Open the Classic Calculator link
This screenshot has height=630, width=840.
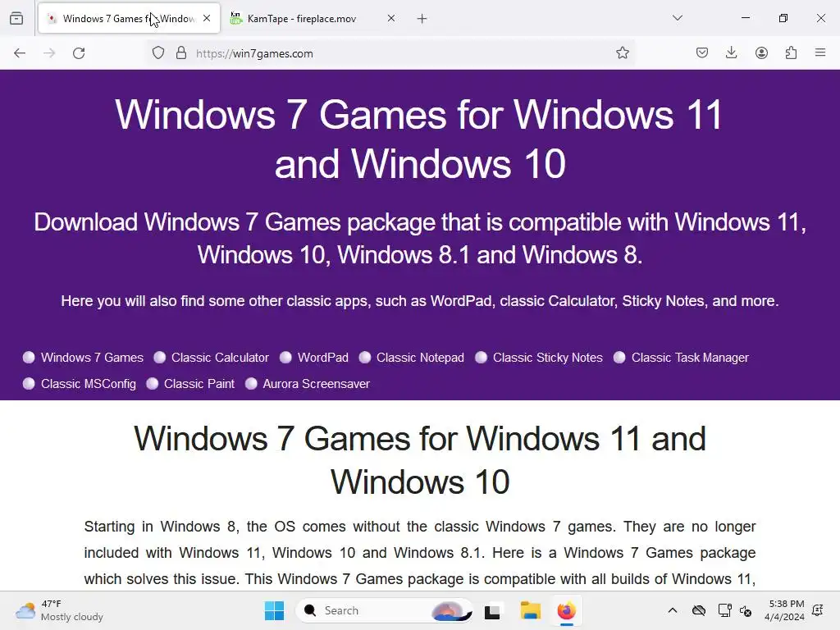(x=220, y=358)
